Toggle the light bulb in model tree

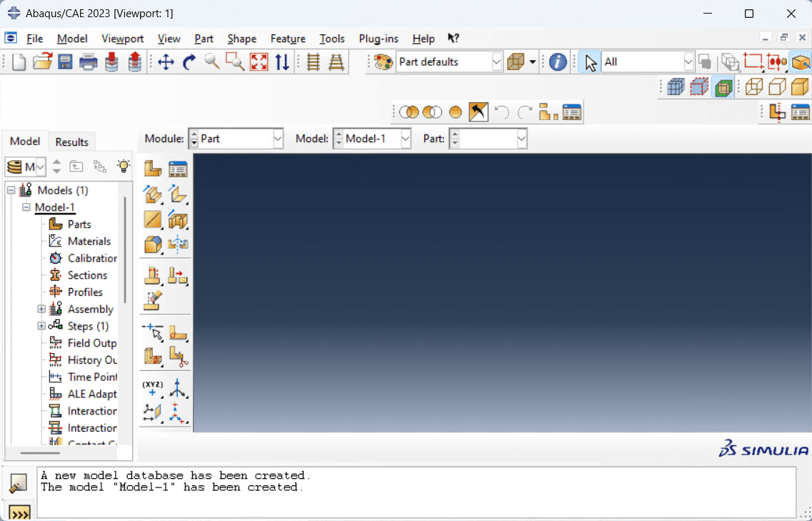[x=124, y=167]
